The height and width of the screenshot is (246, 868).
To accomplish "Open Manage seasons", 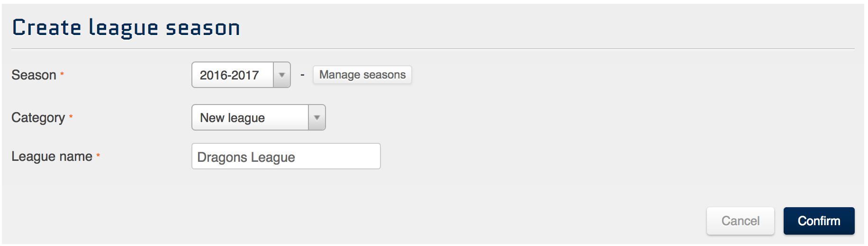I will 362,75.
